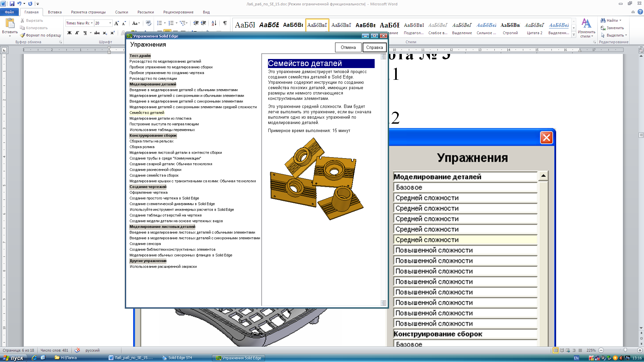
Task: Click the Sort A-Z icon
Action: point(214,23)
